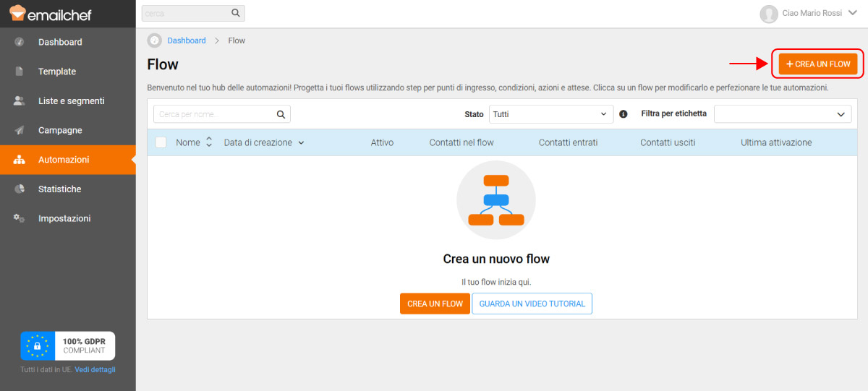868x391 pixels.
Task: Toggle the select-all checkbox in table header
Action: [x=161, y=142]
